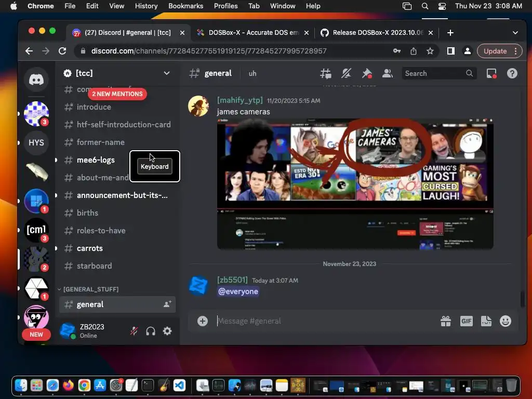This screenshot has width=532, height=399.
Task: Open the HYS server icon
Action: pos(36,142)
